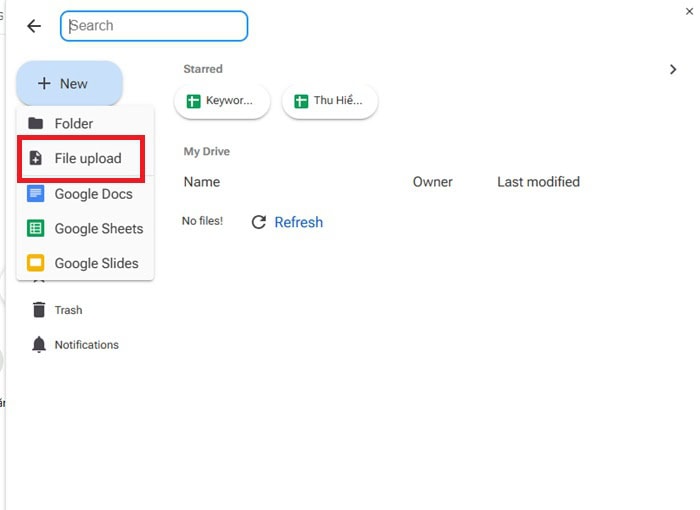Click the Search input field
Image resolution: width=700 pixels, height=510 pixels.
pos(154,26)
